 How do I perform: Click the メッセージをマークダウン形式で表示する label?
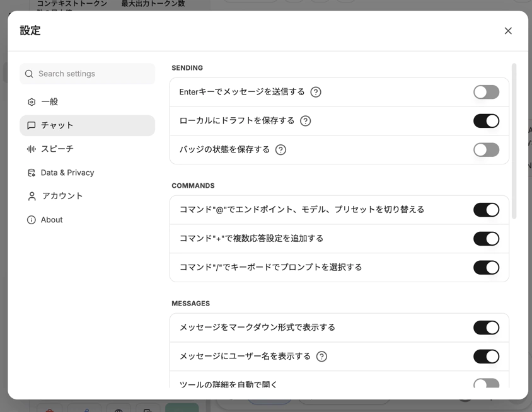tap(257, 327)
